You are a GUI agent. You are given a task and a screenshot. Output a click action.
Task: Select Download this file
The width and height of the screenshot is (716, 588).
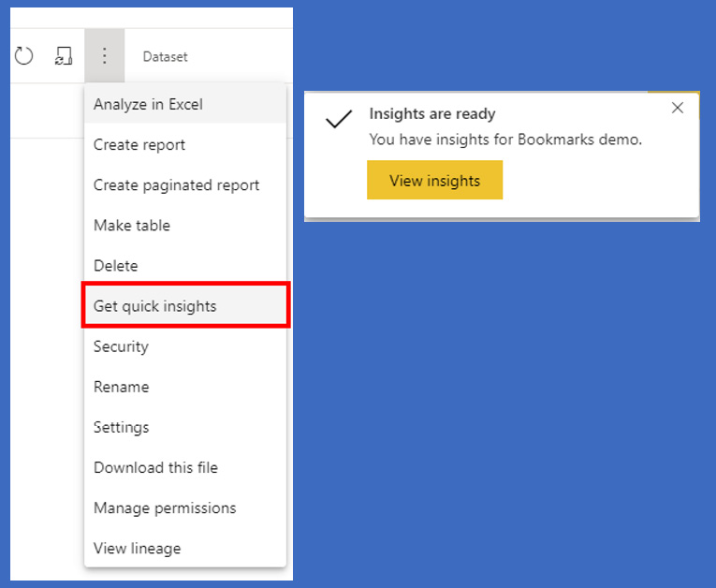155,467
